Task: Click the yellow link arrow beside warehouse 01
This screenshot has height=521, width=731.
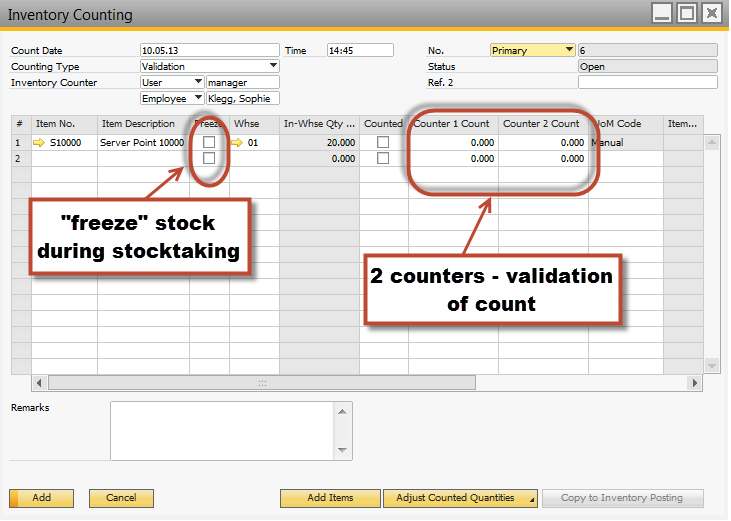Action: click(x=238, y=143)
